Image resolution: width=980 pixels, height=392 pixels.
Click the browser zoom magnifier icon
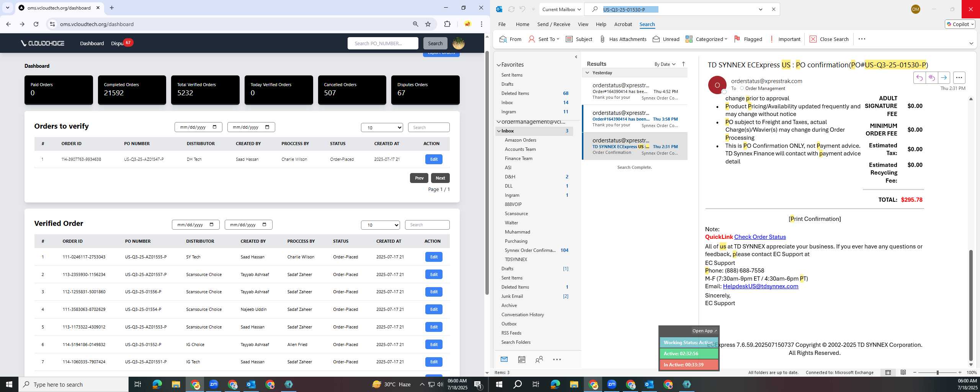[415, 24]
